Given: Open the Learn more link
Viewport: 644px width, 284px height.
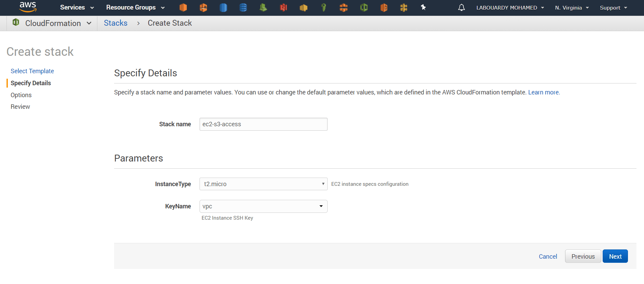Looking at the screenshot, I should (544, 92).
